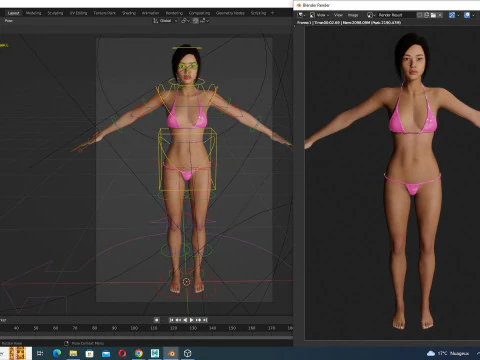
Task: Toggle overlays in Render window
Action: [467, 15]
